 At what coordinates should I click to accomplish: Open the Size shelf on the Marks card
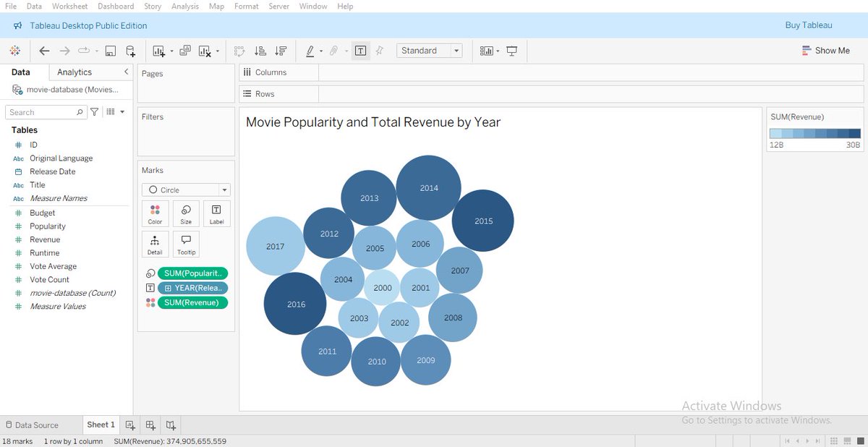click(186, 213)
